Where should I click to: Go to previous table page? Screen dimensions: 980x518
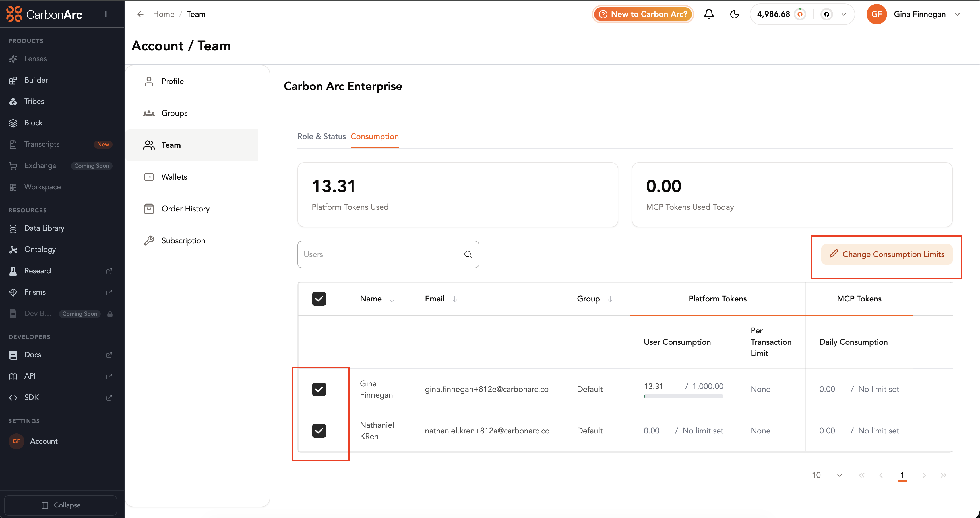point(881,475)
